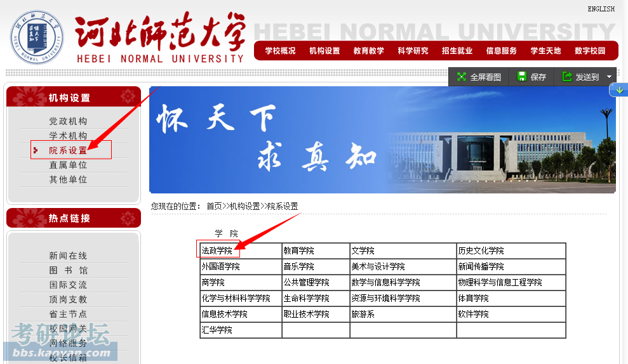The width and height of the screenshot is (628, 364).
Task: Select 院系设置 in sidebar
Action: 68,150
